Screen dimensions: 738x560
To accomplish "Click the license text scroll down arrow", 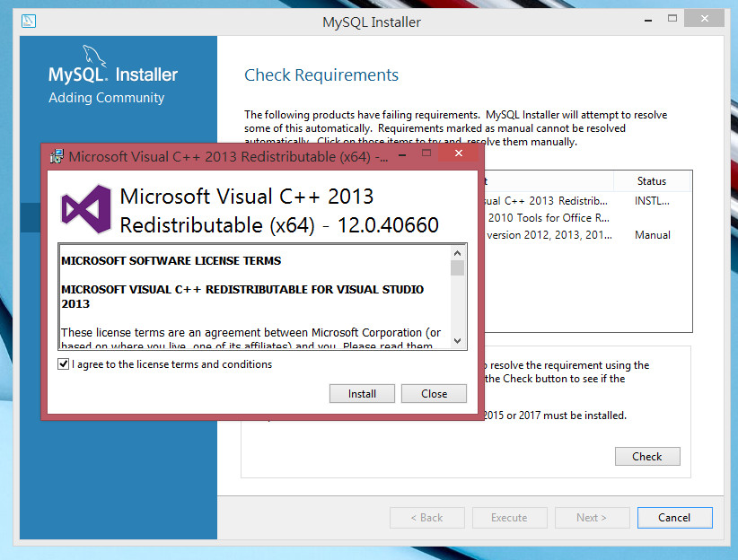I will pyautogui.click(x=457, y=341).
